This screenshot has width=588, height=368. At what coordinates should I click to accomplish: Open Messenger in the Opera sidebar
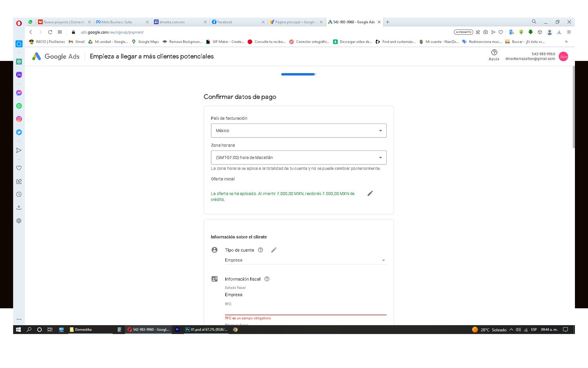coord(19,93)
